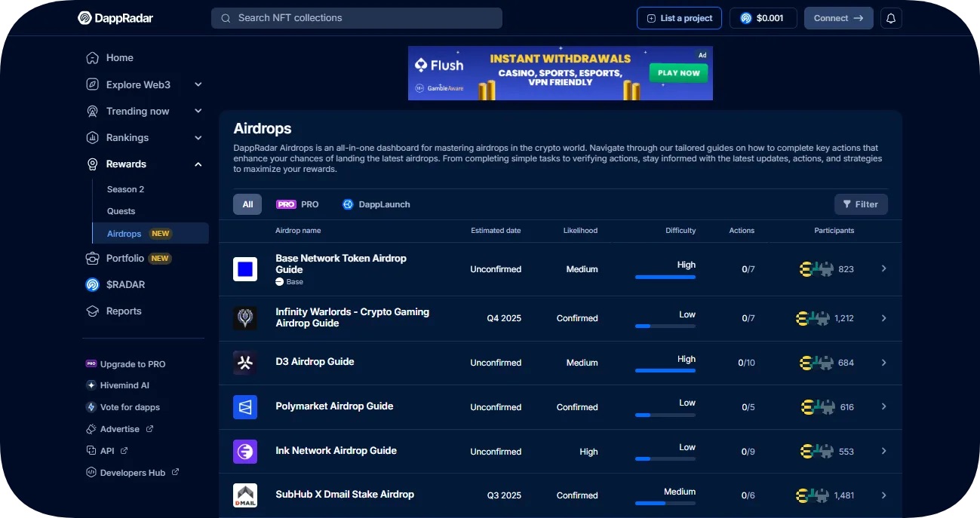The height and width of the screenshot is (518, 980).
Task: Switch to the DappLaunch filter
Action: pyautogui.click(x=376, y=204)
